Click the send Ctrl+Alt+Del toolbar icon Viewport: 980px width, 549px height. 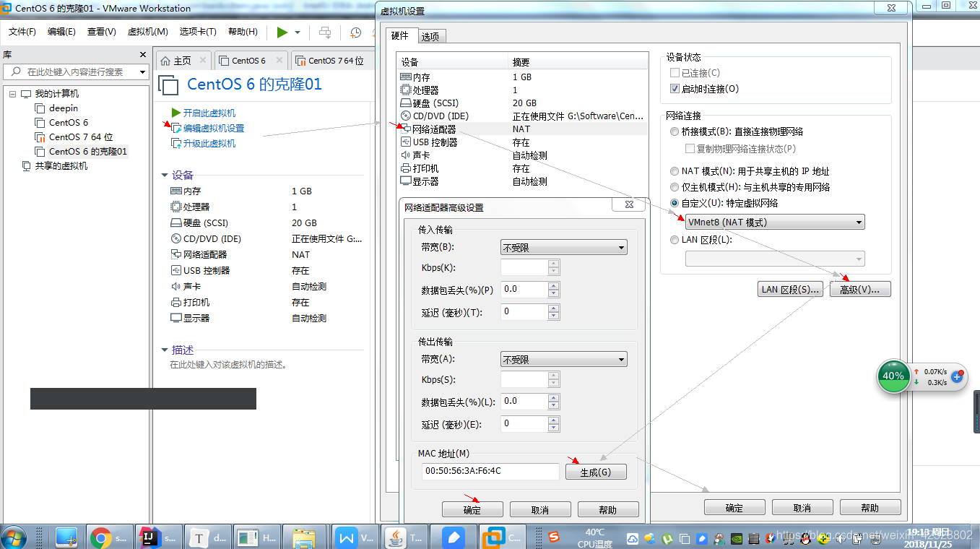(x=325, y=33)
